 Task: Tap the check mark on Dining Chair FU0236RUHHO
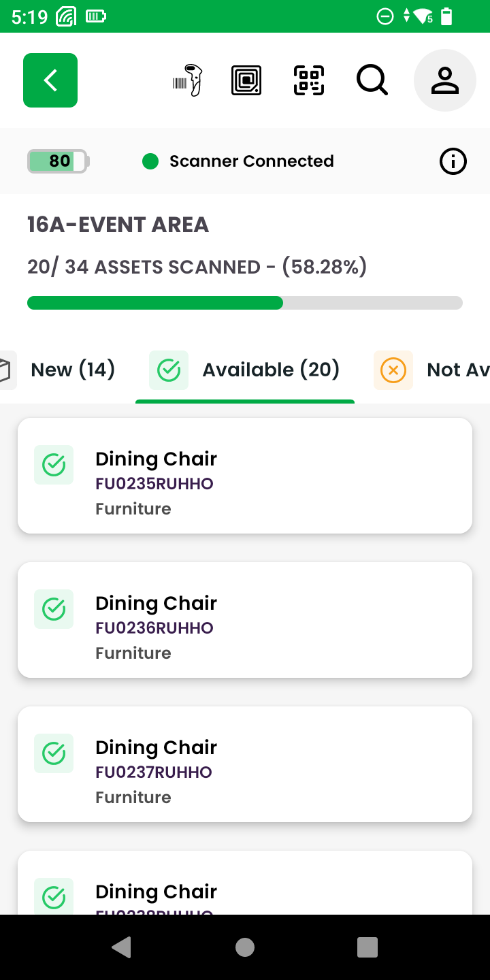pos(54,609)
